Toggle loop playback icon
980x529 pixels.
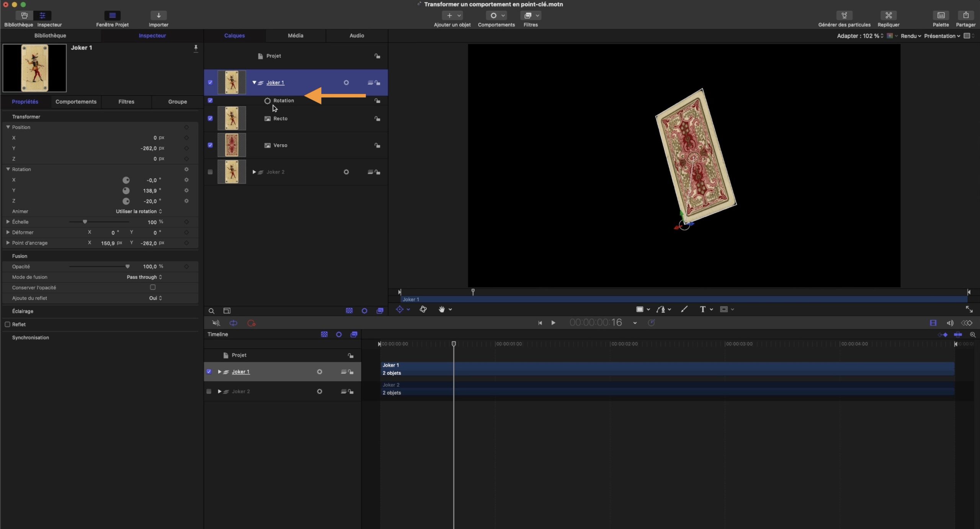coord(233,323)
